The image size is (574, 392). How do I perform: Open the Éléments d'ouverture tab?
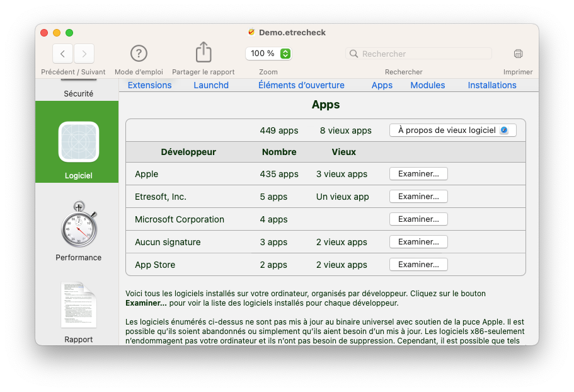[x=301, y=85]
